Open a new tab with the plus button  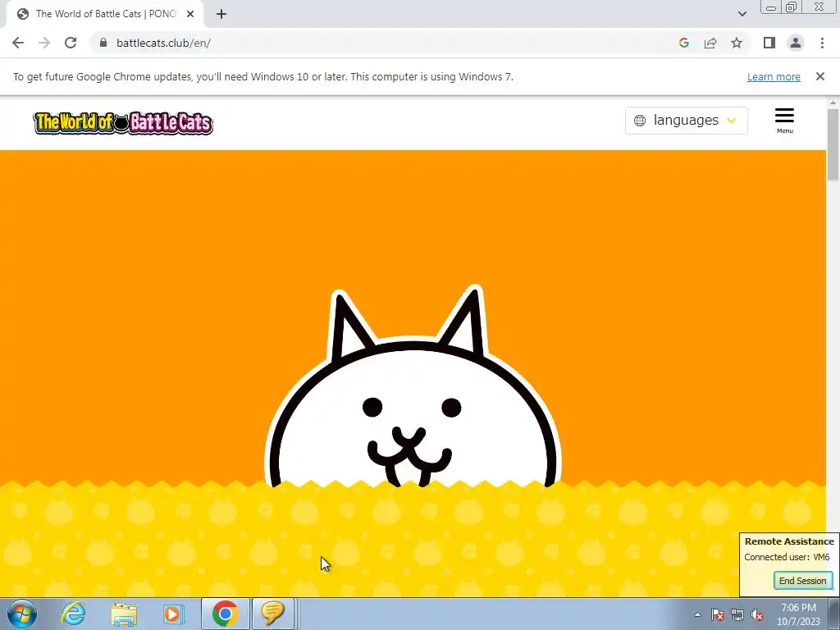coord(221,14)
